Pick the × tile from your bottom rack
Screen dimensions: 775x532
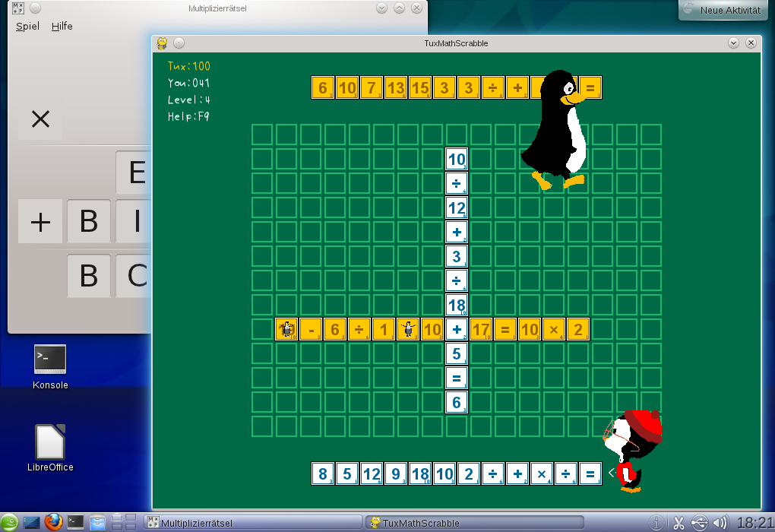(542, 473)
